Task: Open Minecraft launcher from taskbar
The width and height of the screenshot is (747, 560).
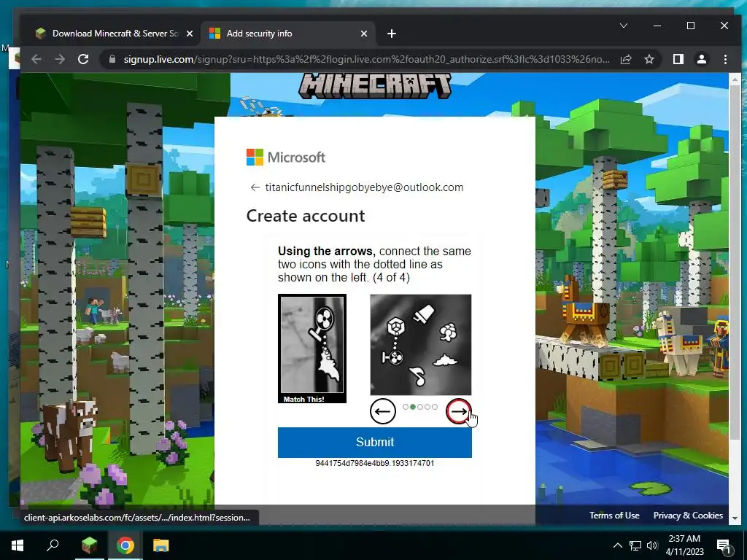Action: pos(89,545)
